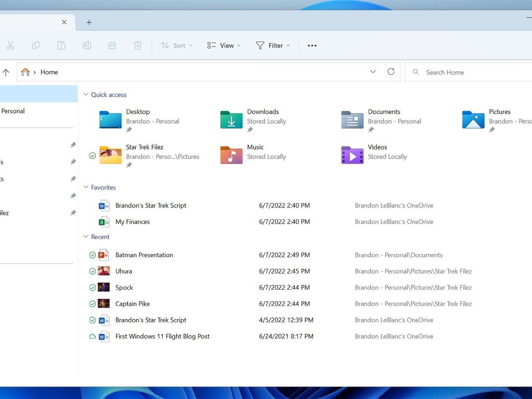The width and height of the screenshot is (532, 399).
Task: Click the Copy icon in toolbar
Action: (36, 45)
